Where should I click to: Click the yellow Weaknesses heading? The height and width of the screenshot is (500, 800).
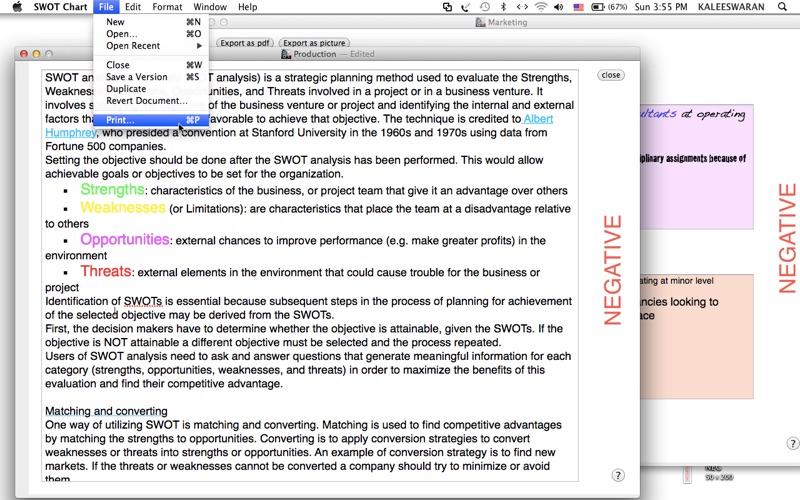[x=123, y=207]
